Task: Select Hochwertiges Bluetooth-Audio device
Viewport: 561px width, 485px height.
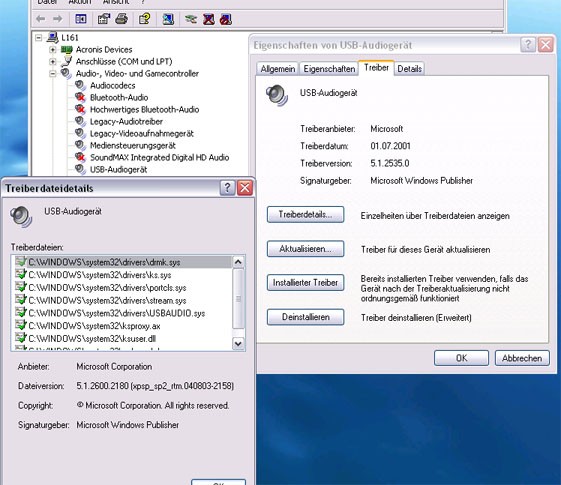Action: 145,109
